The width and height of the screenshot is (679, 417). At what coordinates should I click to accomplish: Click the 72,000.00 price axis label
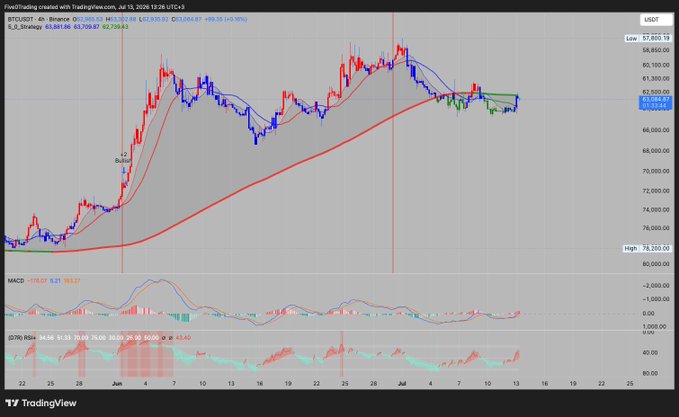(x=656, y=191)
